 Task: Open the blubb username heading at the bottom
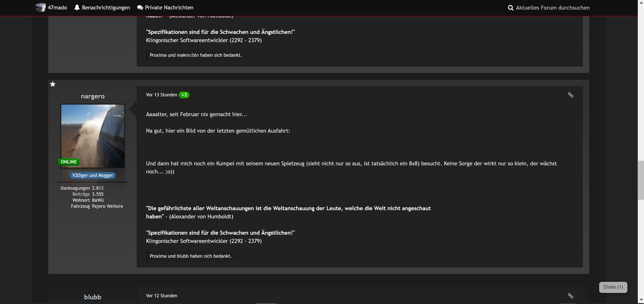pos(93,297)
